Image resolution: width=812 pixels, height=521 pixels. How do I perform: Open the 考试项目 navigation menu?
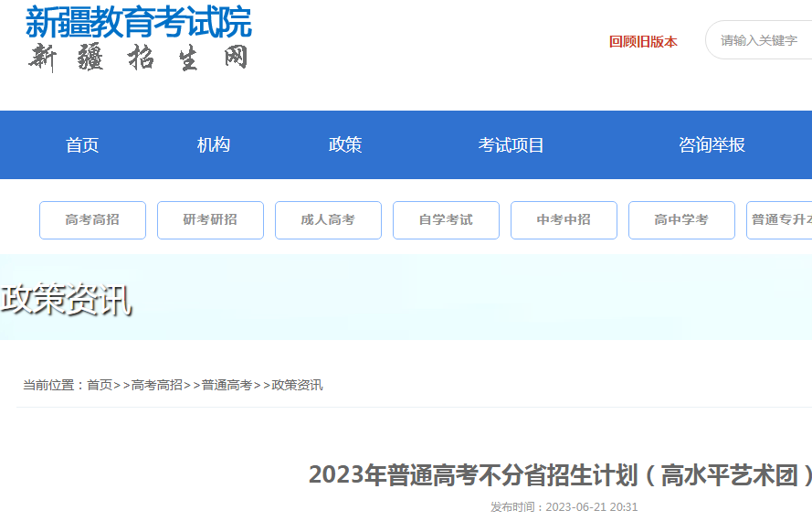(511, 144)
